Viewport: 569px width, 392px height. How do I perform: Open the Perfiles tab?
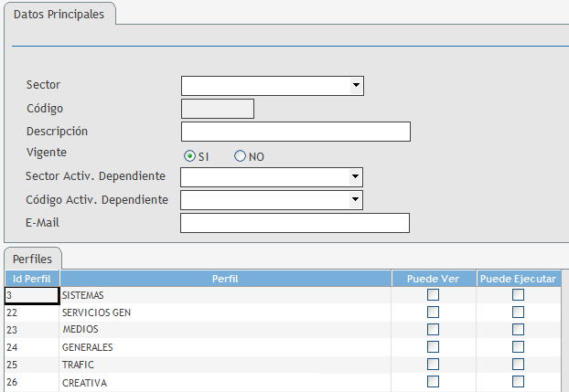click(32, 259)
